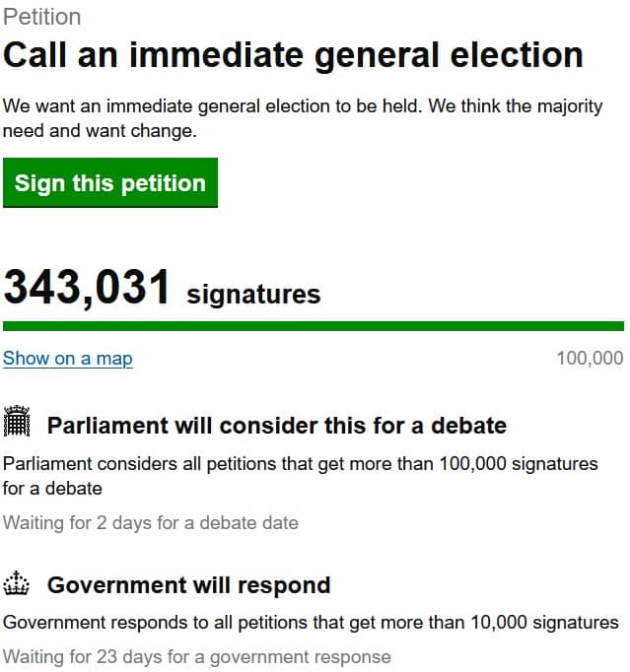Click the petition description paragraph
Screen dimensions: 630x672
tap(302, 118)
